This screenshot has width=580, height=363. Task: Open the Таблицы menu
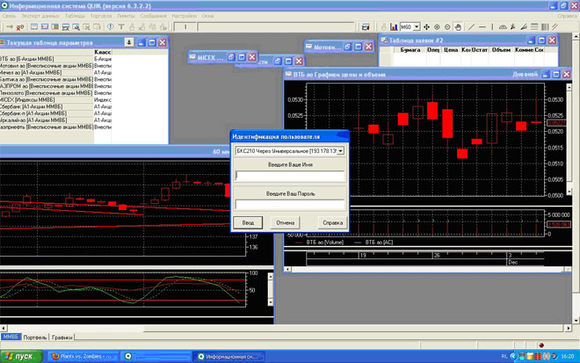(75, 16)
